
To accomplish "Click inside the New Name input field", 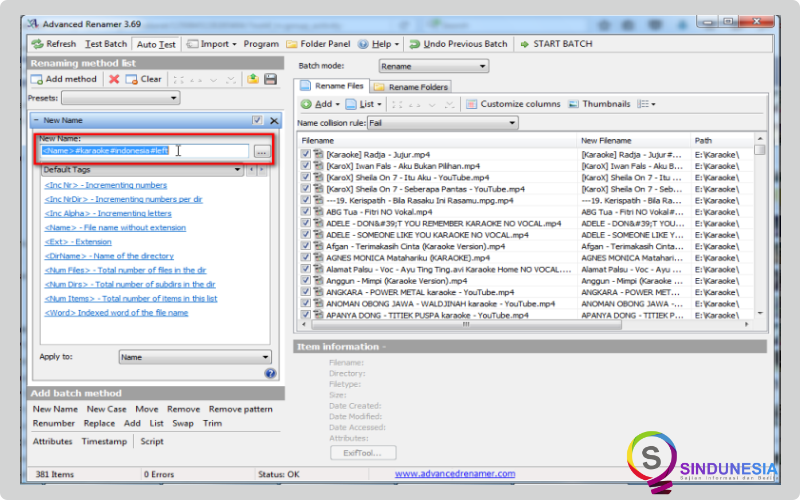I will 145,151.
